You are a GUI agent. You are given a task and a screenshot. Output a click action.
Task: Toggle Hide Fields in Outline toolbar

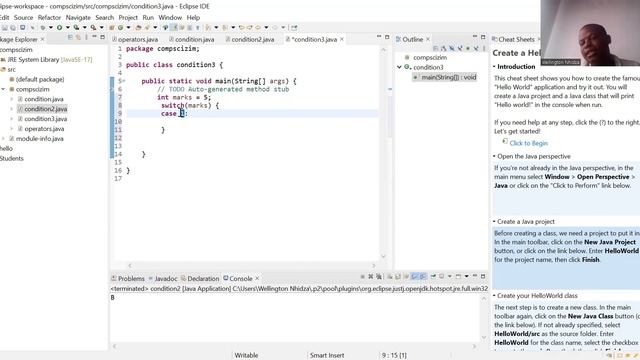pos(451,48)
